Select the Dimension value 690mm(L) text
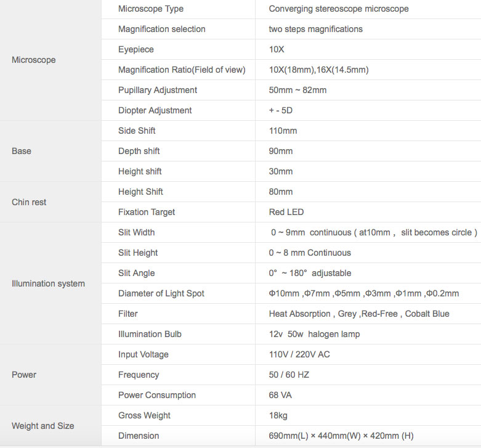 [285, 436]
